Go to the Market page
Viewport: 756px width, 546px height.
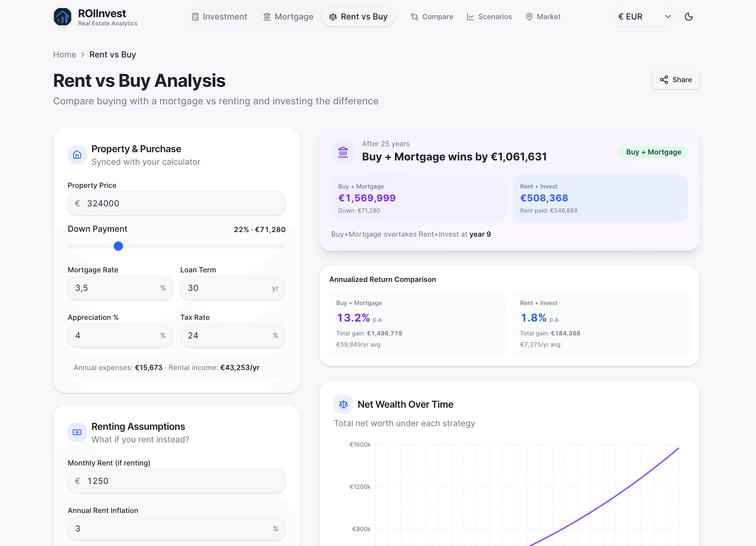pos(543,17)
